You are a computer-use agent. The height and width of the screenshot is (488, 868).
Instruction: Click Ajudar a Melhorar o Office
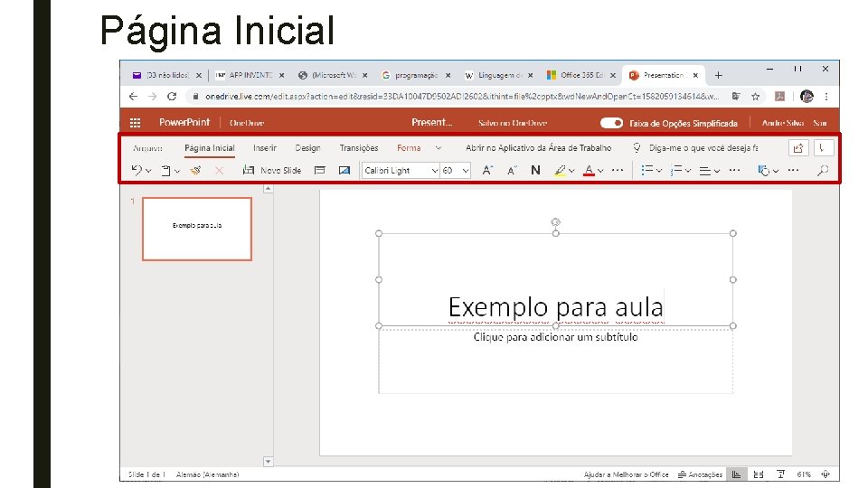click(626, 474)
